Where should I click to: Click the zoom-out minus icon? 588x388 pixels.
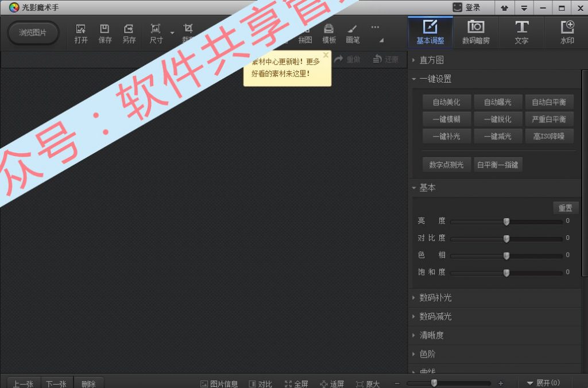[397, 383]
